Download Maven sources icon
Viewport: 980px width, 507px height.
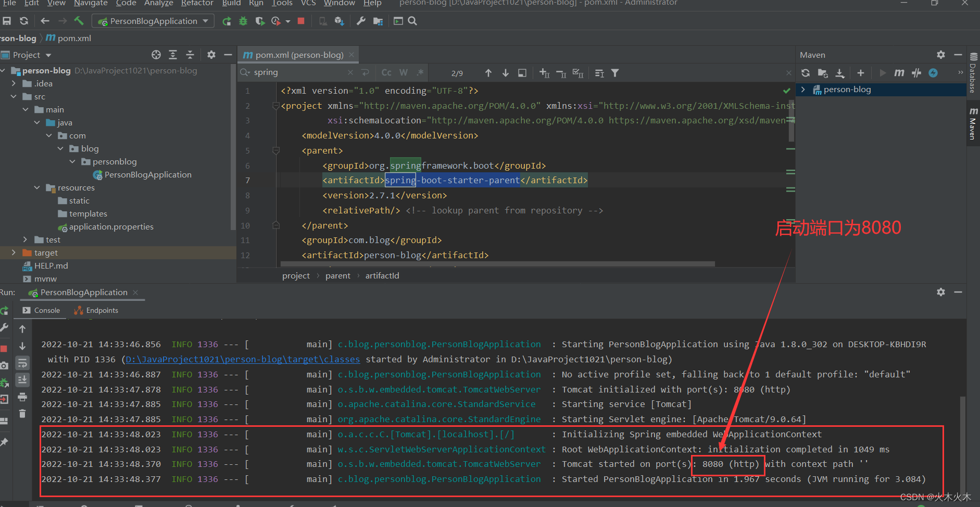pos(840,73)
